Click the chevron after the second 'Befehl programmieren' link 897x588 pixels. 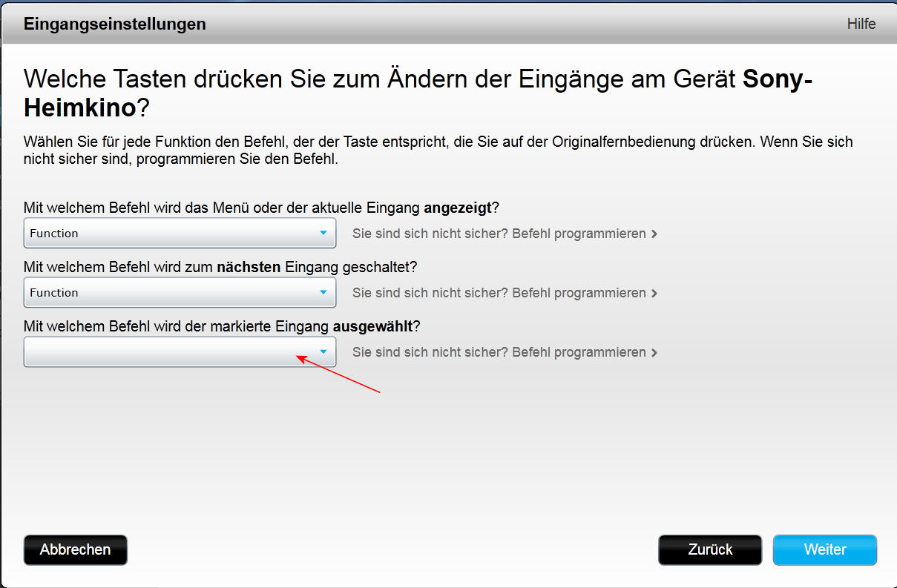click(x=654, y=293)
